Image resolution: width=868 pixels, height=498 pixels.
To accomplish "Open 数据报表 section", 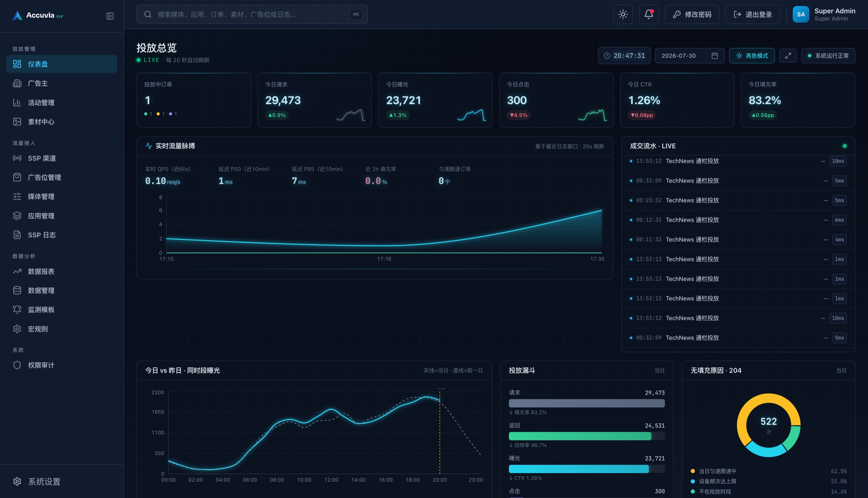I will click(x=62, y=271).
